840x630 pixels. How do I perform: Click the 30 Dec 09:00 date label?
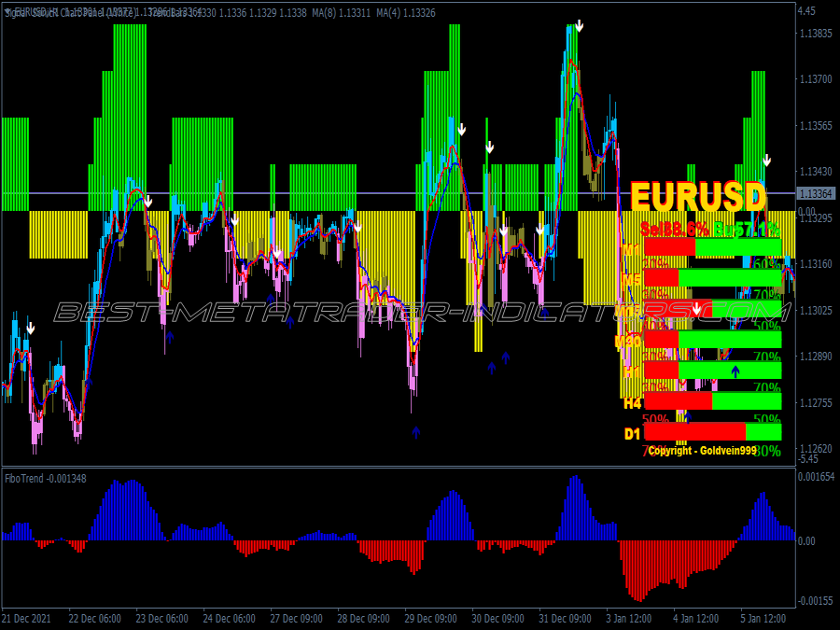tap(498, 619)
